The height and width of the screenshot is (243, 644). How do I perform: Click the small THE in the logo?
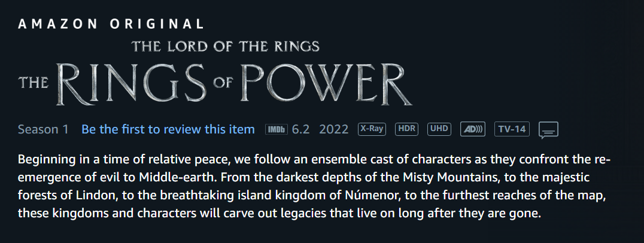pos(34,83)
